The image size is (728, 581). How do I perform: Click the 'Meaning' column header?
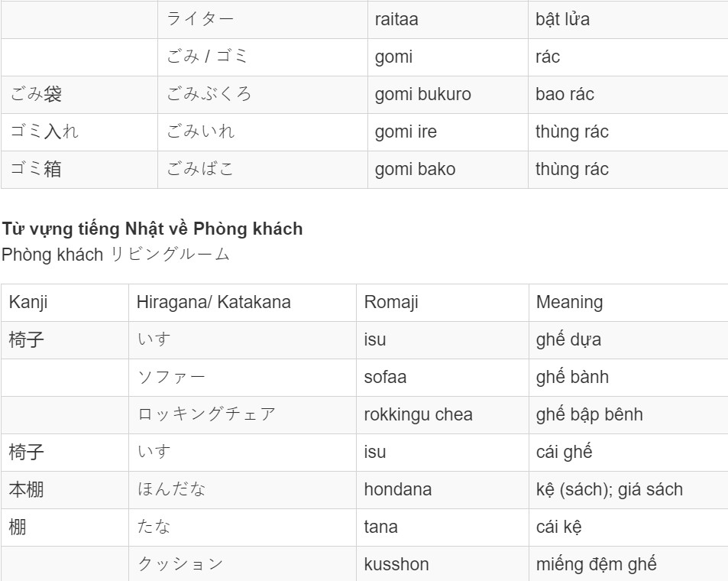click(x=629, y=303)
